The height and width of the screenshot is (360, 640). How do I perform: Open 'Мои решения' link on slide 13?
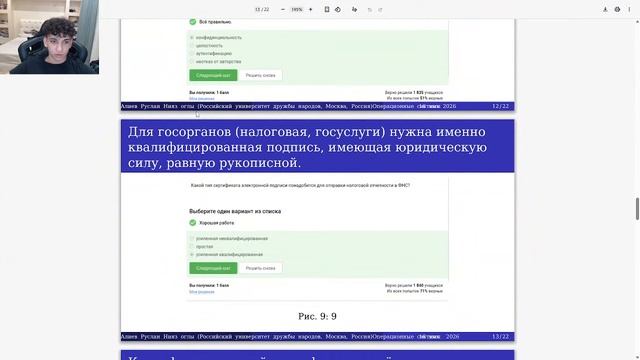click(x=202, y=292)
